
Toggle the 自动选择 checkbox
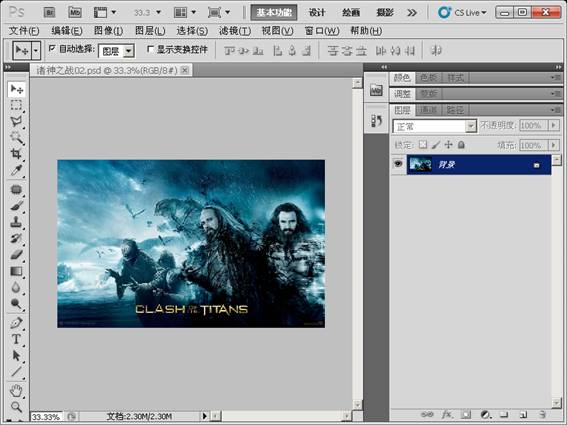click(x=52, y=48)
